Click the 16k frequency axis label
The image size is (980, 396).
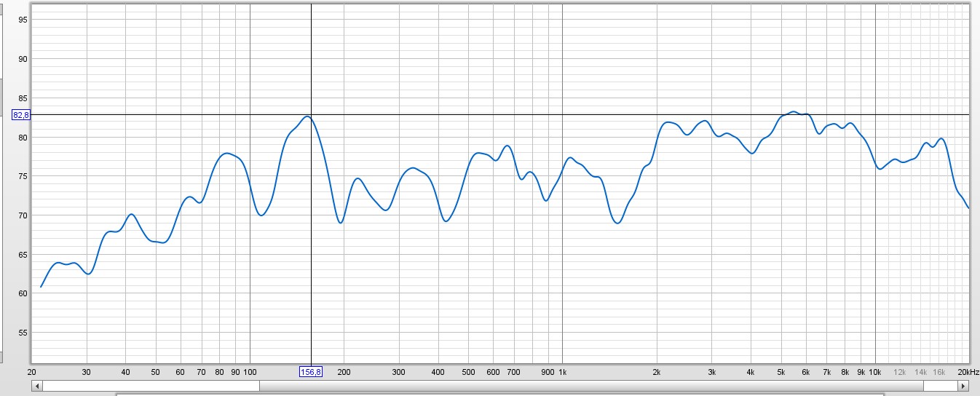click(939, 372)
